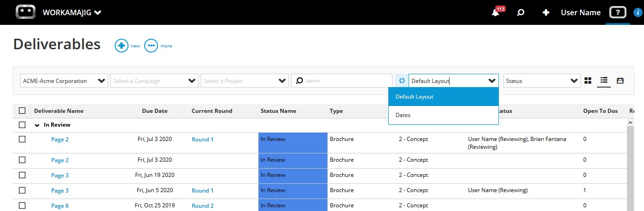Collapse the In Review group
Screen dimensions: 644x211
coord(37,125)
